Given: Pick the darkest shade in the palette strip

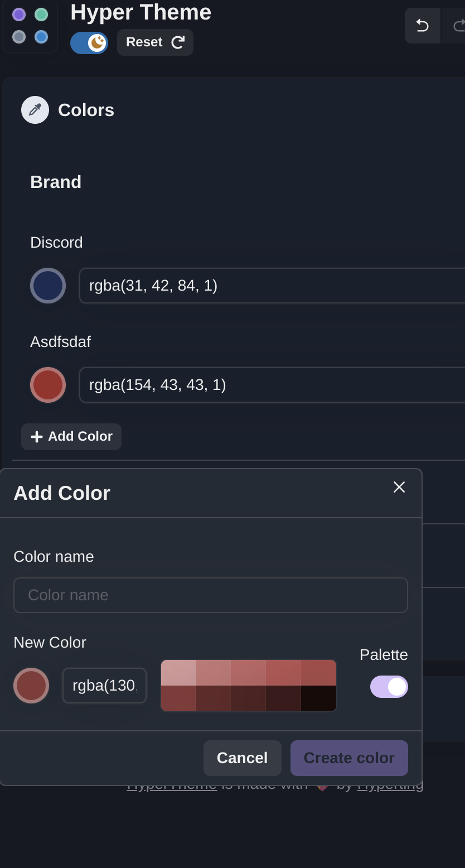Looking at the screenshot, I should pos(319,698).
